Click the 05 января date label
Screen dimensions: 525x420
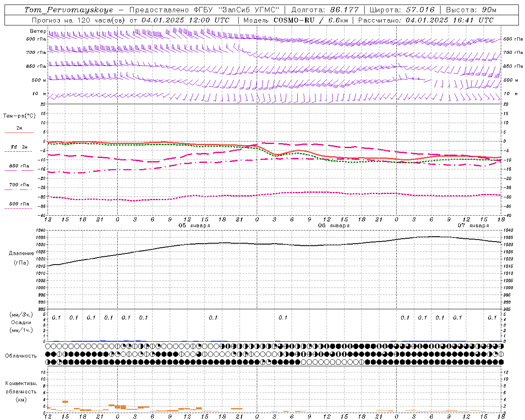194,226
